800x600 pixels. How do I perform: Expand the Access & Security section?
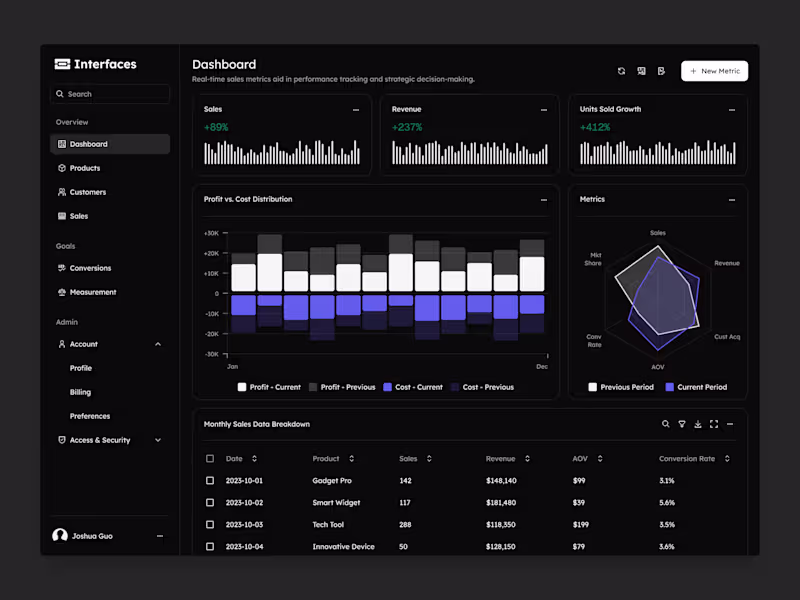point(158,440)
